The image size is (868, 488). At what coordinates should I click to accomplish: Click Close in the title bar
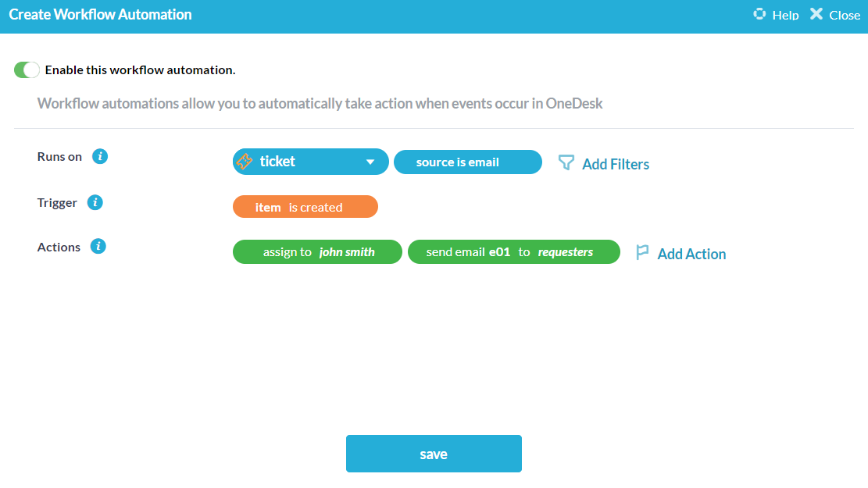[x=844, y=14]
